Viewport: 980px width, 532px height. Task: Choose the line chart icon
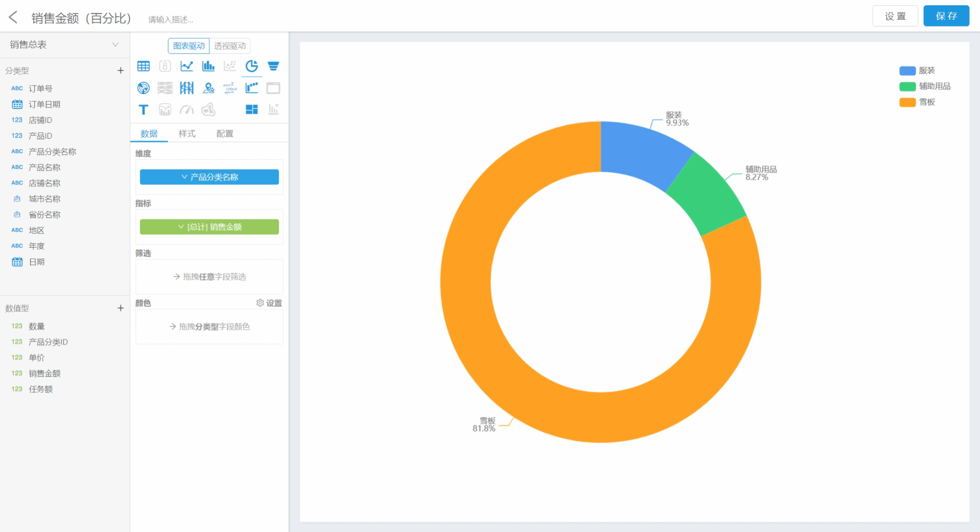pos(186,66)
